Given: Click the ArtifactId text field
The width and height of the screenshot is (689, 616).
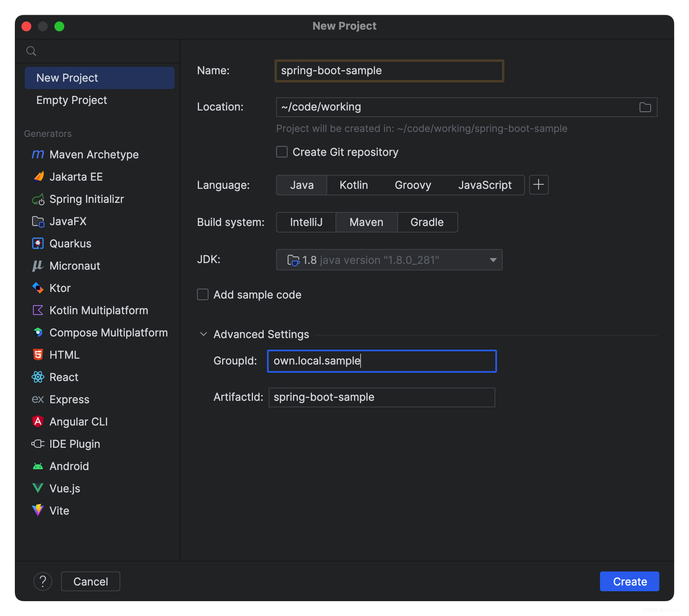Looking at the screenshot, I should click(382, 397).
